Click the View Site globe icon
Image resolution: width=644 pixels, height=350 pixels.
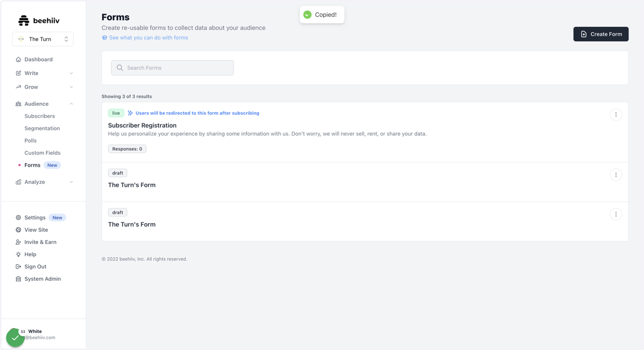tap(18, 230)
